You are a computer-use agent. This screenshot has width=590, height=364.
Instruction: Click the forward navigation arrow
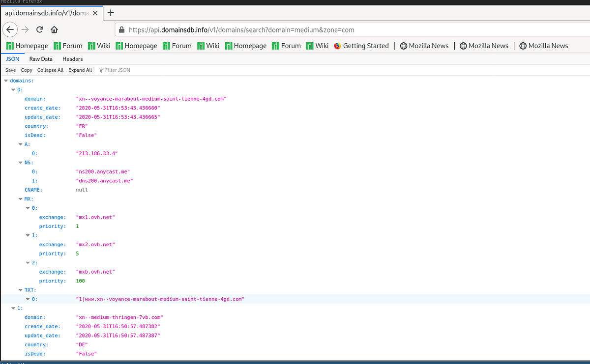click(25, 29)
